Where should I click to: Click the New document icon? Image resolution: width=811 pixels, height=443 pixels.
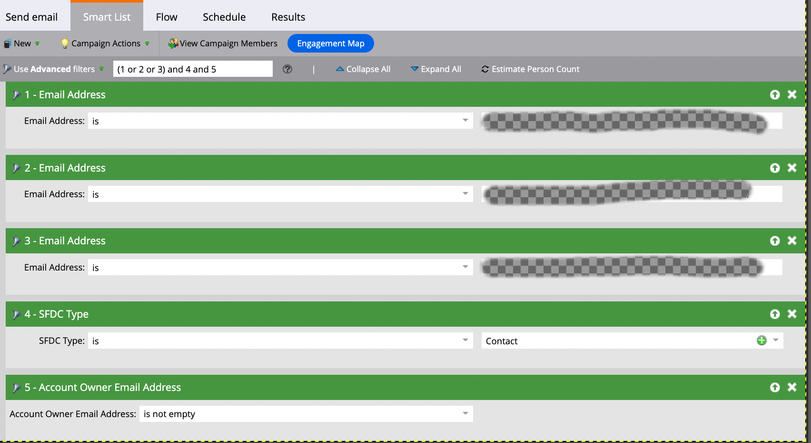tap(7, 43)
